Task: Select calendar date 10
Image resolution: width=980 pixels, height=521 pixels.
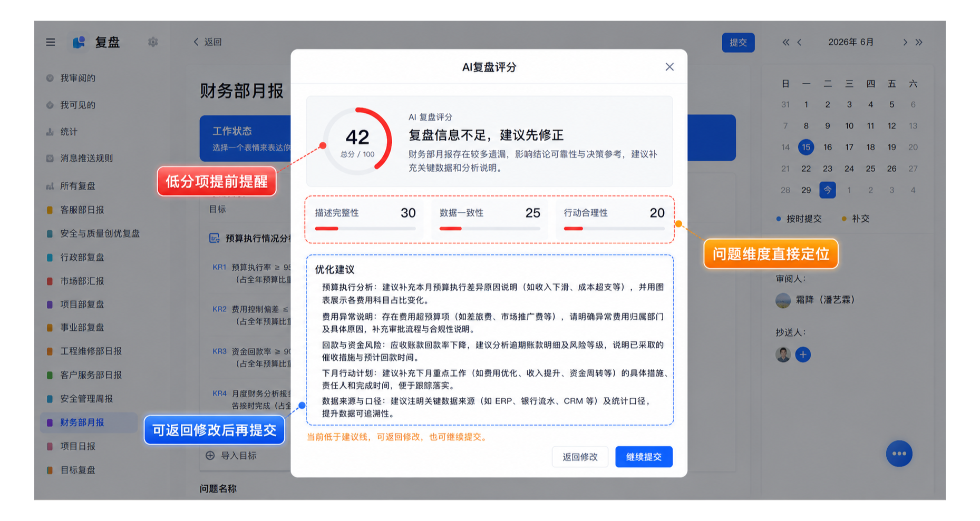Action: tap(849, 126)
